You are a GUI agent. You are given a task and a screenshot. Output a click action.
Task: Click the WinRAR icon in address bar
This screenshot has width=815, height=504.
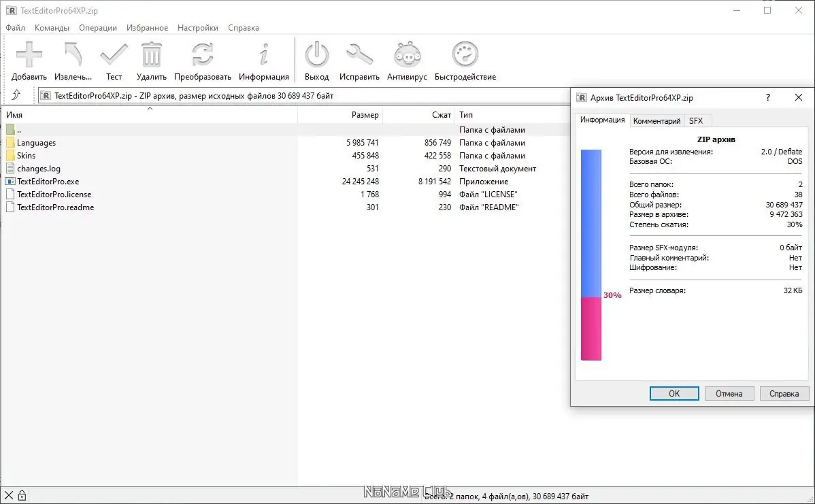[x=45, y=96]
